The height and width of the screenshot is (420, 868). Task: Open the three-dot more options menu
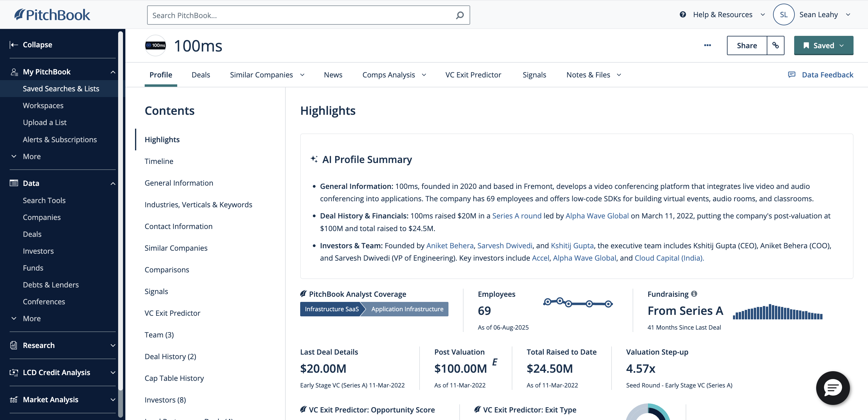(x=707, y=45)
